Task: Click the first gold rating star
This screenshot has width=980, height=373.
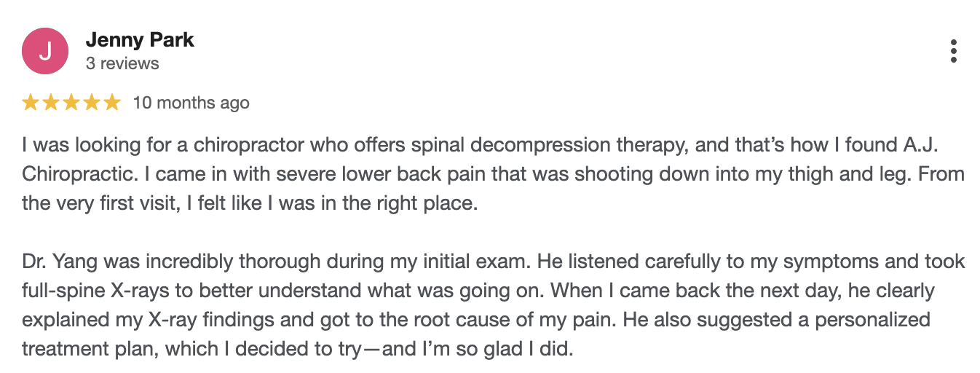Action: [31, 103]
